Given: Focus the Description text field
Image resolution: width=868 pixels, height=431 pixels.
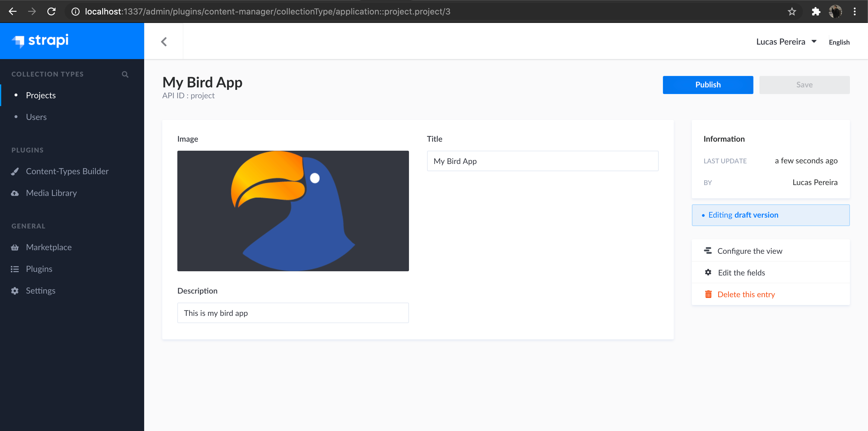Looking at the screenshot, I should (x=293, y=313).
